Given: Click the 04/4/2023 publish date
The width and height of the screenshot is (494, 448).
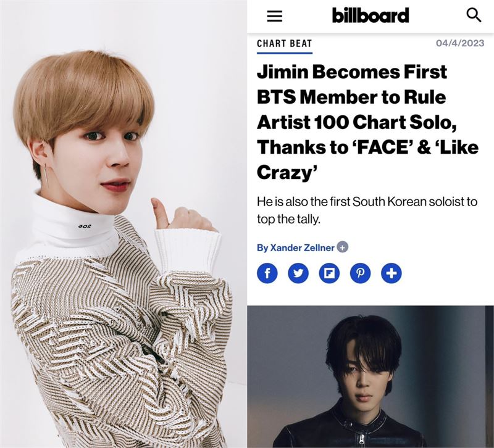Looking at the screenshot, I should click(460, 43).
